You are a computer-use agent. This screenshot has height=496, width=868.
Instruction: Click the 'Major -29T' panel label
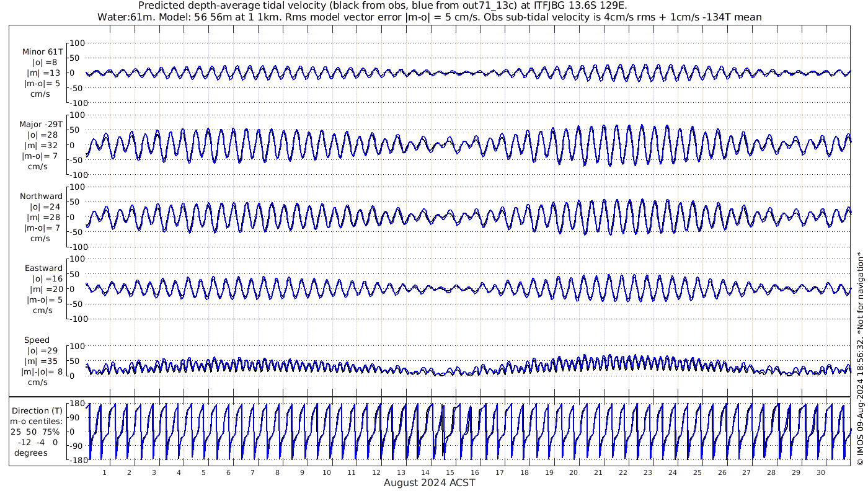(41, 124)
